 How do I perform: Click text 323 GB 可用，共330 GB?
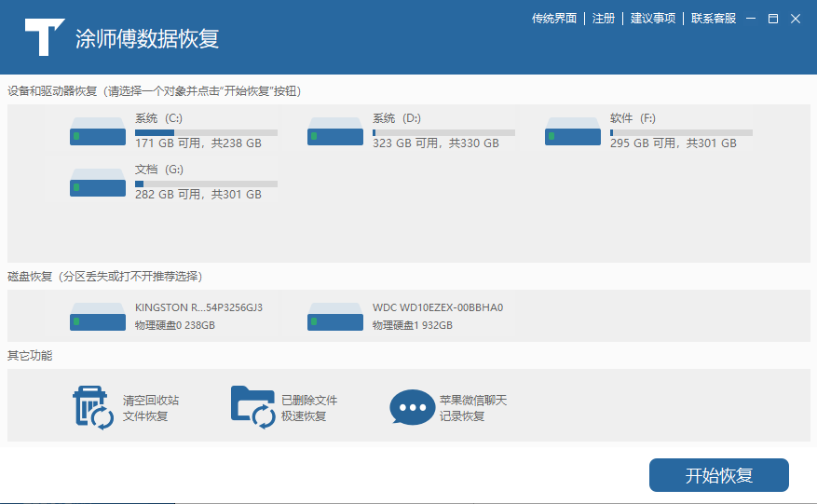coord(436,143)
